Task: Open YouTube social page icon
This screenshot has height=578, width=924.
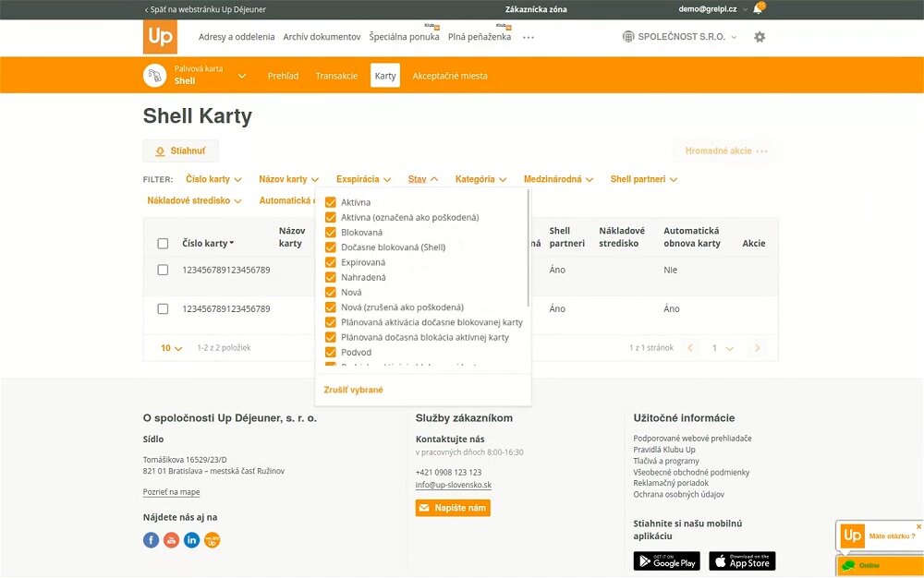Action: coord(172,540)
